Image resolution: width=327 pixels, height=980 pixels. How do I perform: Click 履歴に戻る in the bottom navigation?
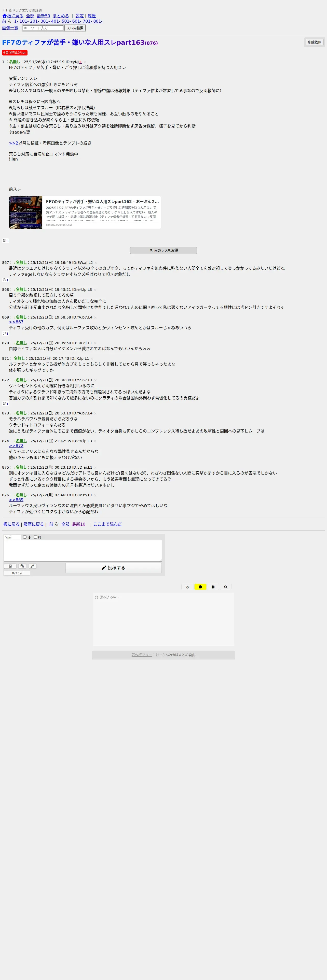point(34,524)
